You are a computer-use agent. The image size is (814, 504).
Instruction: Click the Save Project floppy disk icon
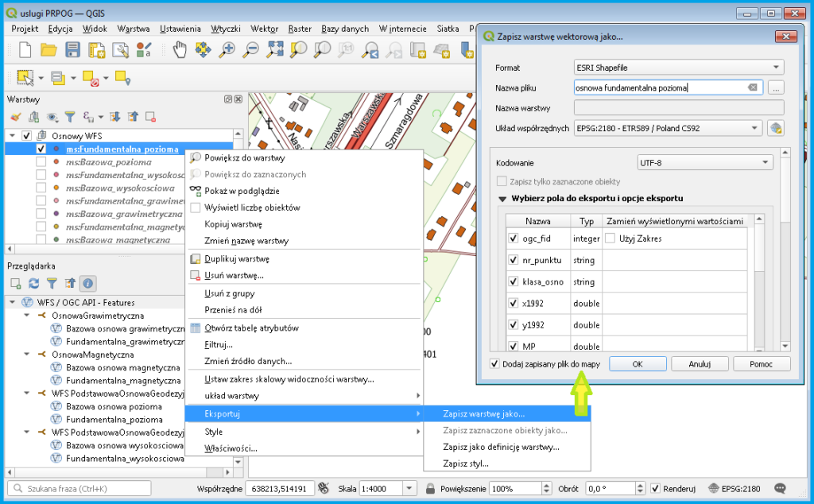[73, 49]
